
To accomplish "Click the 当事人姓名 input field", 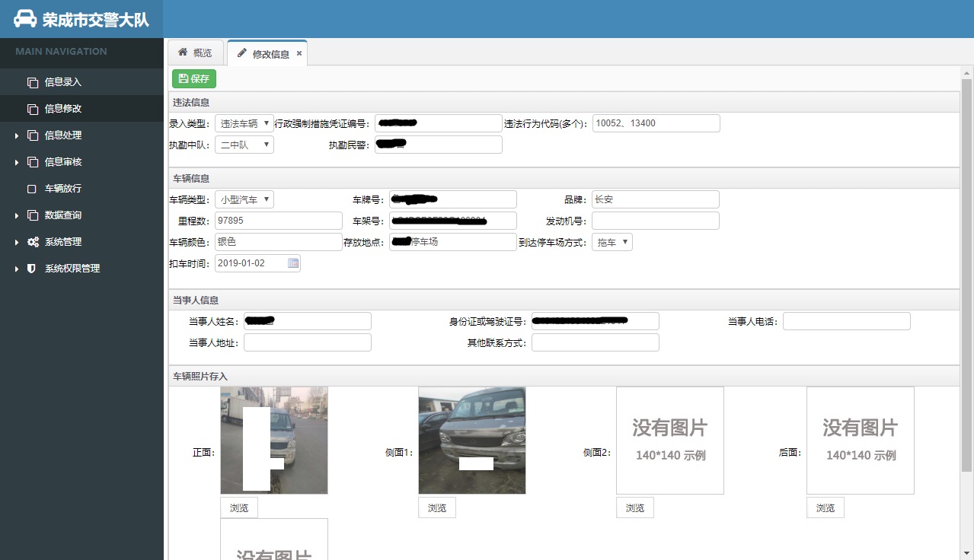I will coord(308,321).
